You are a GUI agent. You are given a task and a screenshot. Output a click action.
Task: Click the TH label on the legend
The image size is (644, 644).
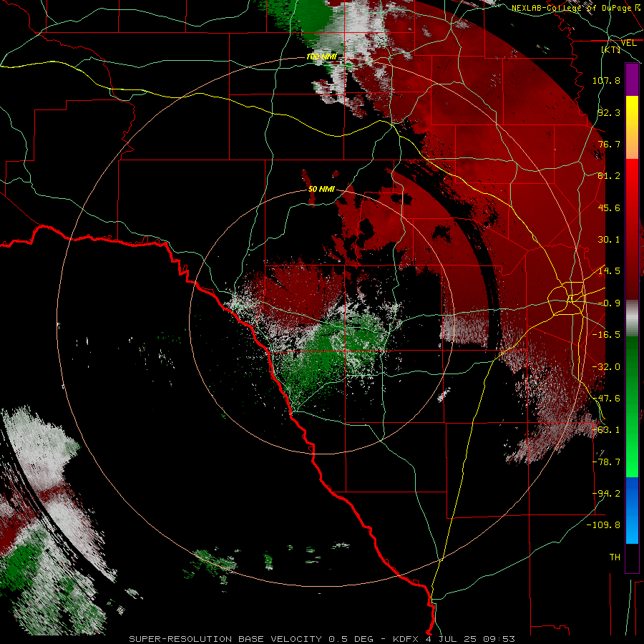[x=615, y=557]
